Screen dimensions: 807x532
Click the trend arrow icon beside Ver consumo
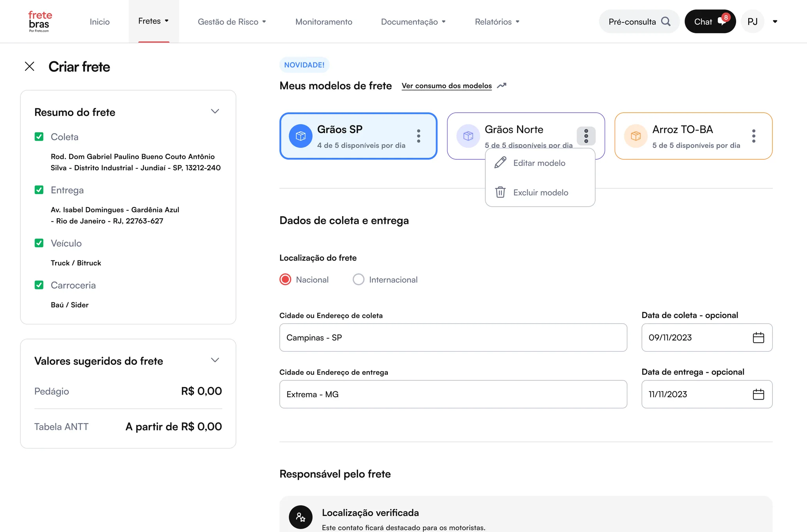click(x=502, y=85)
